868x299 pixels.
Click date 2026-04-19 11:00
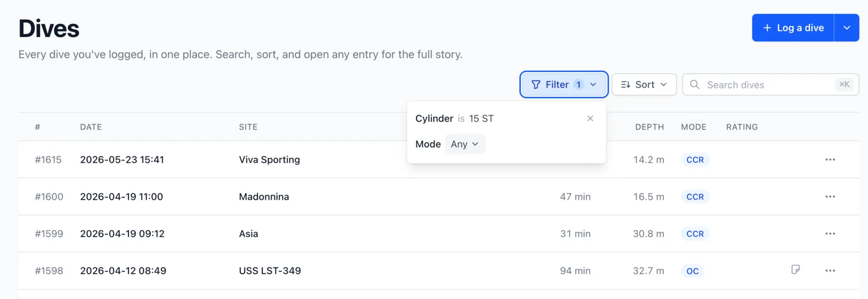coord(122,196)
